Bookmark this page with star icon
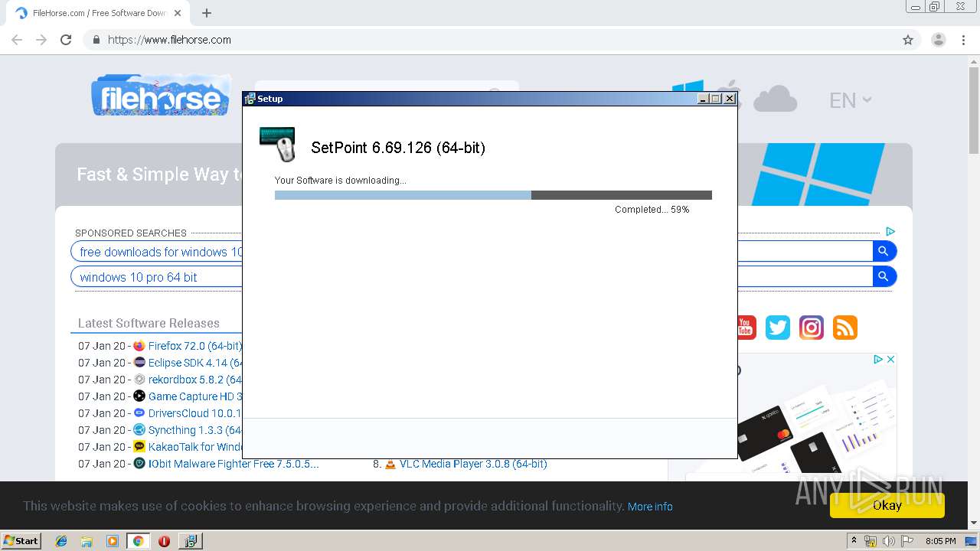 pos(908,40)
